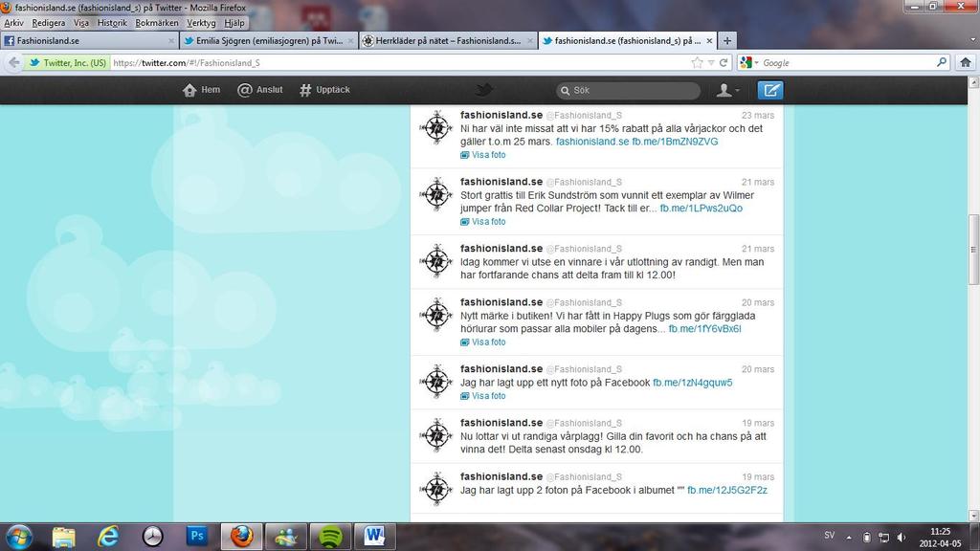Click the address bar URL text
Viewport: 980px width, 551px height.
pos(187,62)
